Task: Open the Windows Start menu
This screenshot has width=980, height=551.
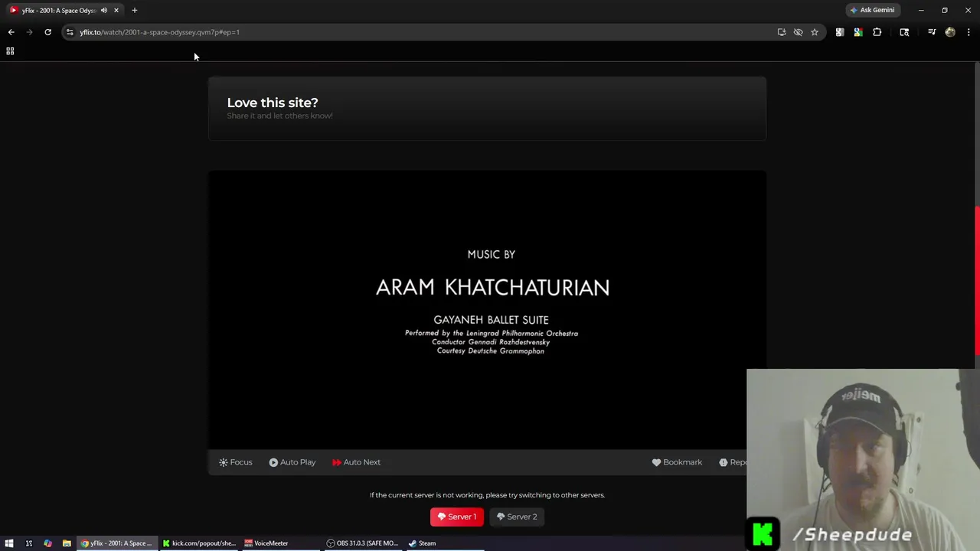Action: point(9,543)
